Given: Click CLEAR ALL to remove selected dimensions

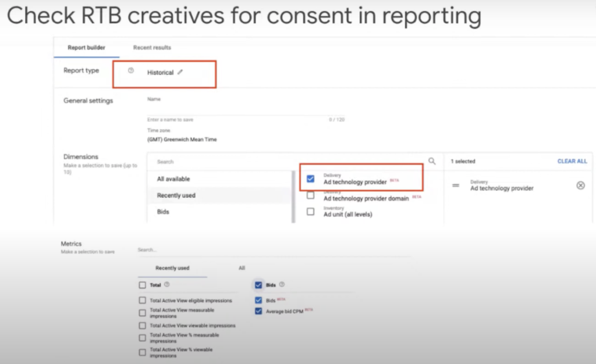Looking at the screenshot, I should 572,162.
